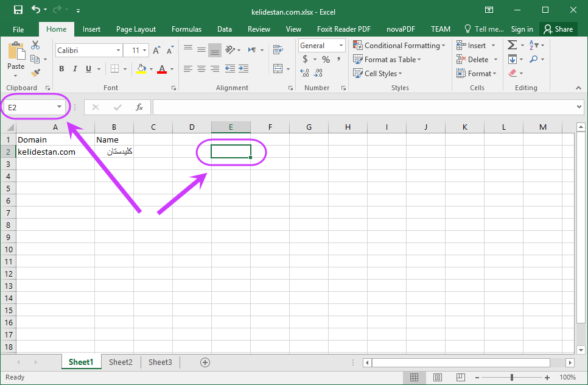
Task: Add a new sheet with plus button
Action: 205,362
